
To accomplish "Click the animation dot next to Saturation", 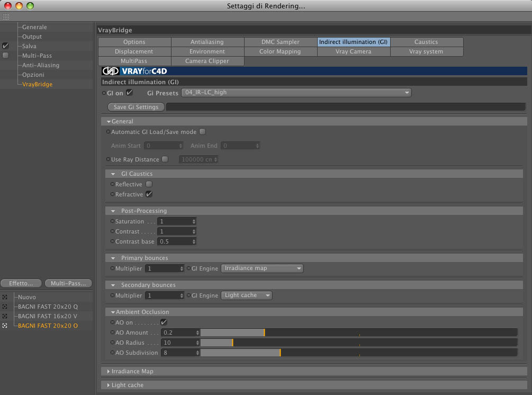I will [112, 221].
